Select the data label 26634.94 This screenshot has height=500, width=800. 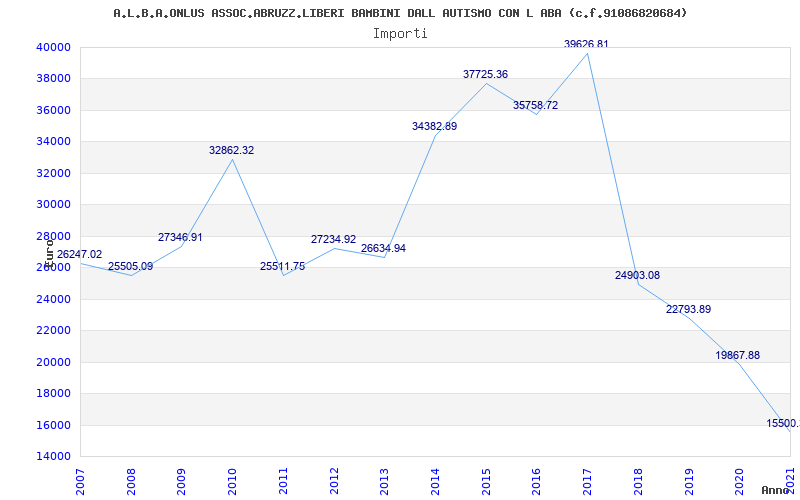pyautogui.click(x=383, y=248)
